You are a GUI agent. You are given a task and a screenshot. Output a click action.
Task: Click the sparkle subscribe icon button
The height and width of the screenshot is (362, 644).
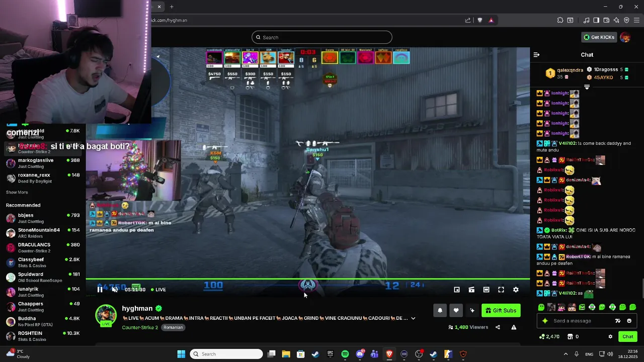472,310
